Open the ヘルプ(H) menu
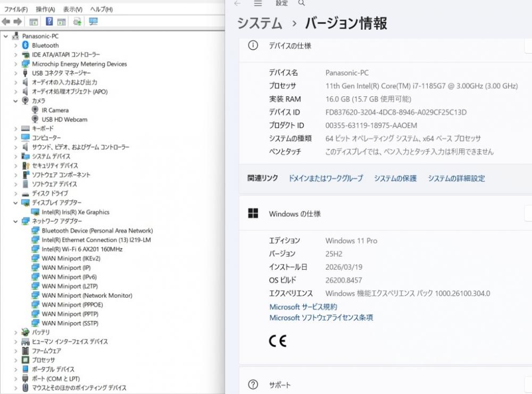The image size is (532, 394). 102,9
